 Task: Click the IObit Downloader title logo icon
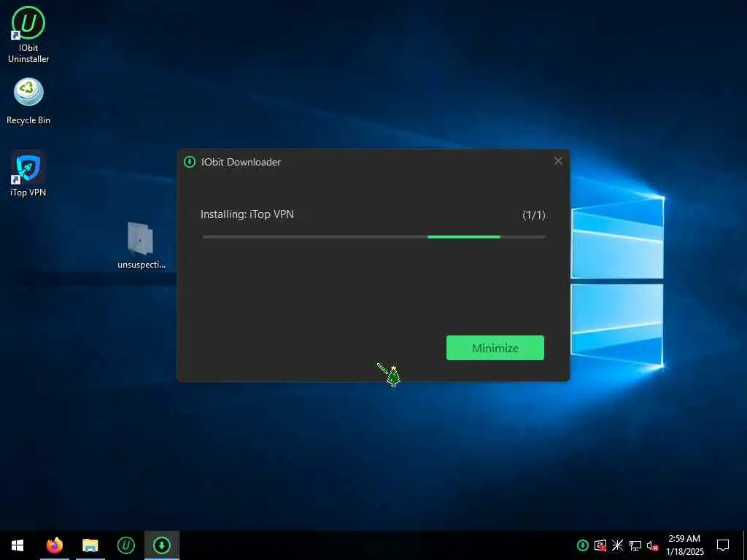click(x=190, y=162)
